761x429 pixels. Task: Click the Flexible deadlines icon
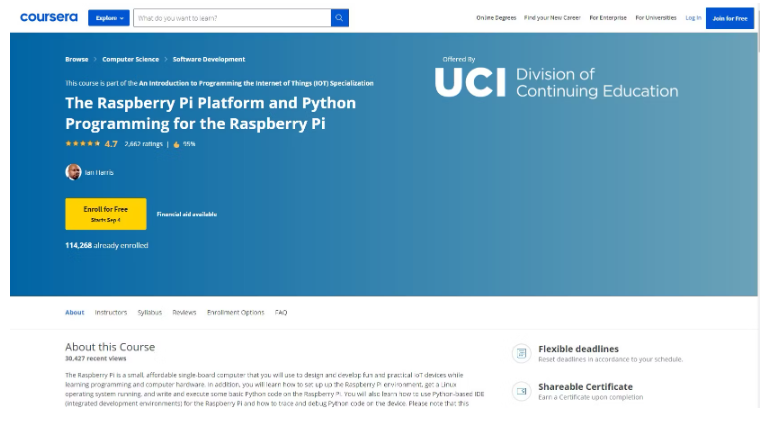click(x=522, y=353)
